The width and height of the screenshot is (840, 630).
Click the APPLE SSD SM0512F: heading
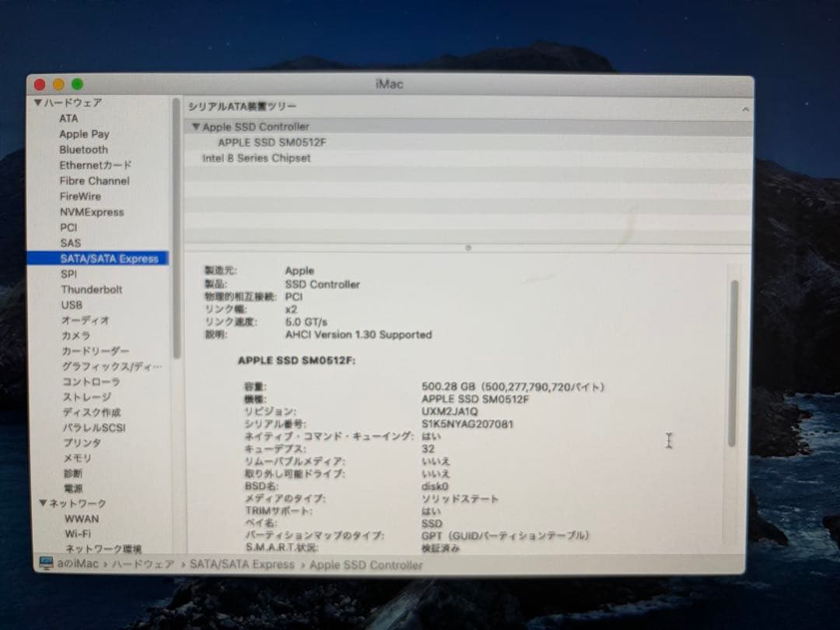tap(296, 361)
